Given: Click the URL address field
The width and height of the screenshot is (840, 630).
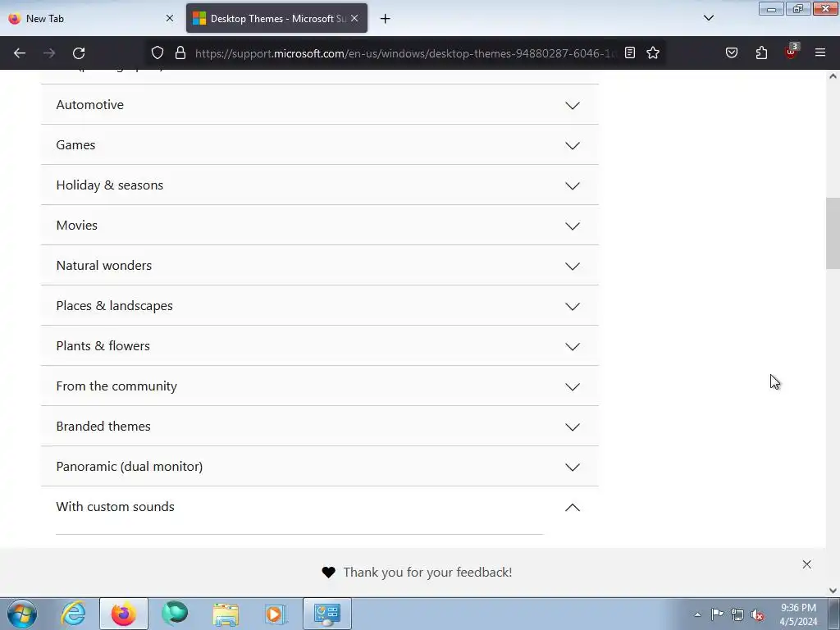Looking at the screenshot, I should [404, 53].
